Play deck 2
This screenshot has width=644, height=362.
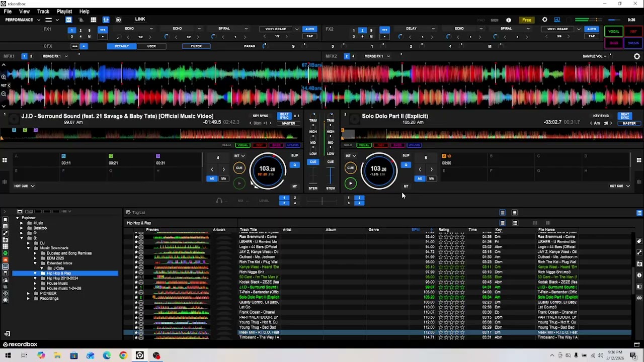(351, 184)
